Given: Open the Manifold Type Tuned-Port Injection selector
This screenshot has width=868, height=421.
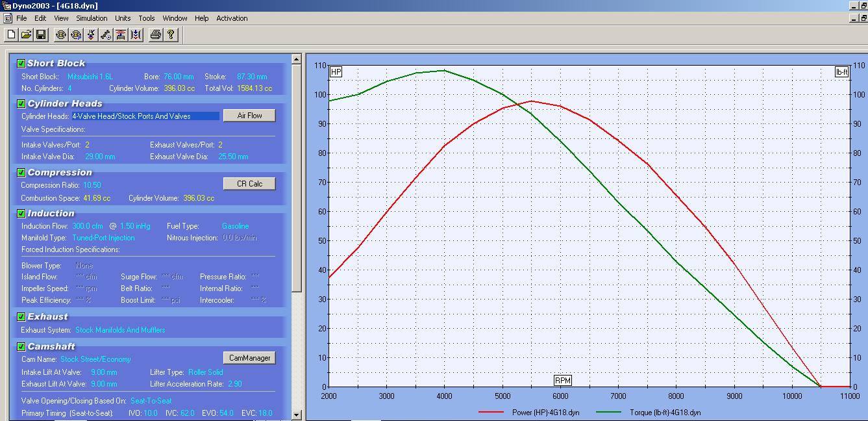Looking at the screenshot, I should (103, 238).
